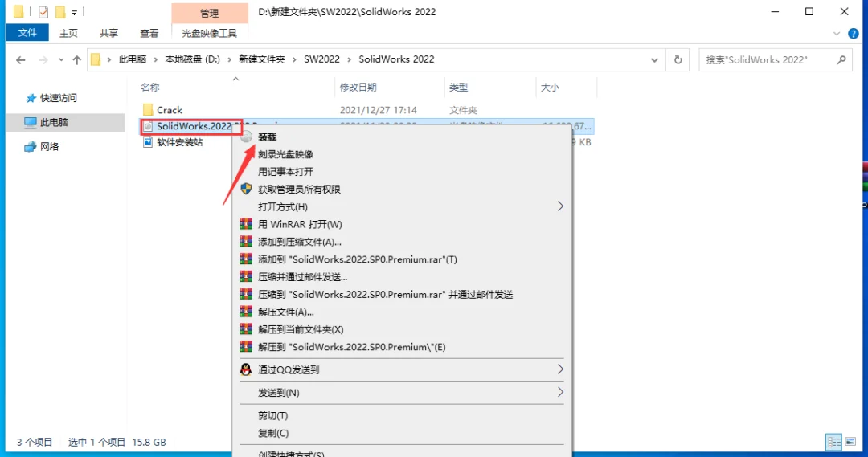
Task: Switch to the 查看 ribbon tab
Action: click(x=149, y=33)
